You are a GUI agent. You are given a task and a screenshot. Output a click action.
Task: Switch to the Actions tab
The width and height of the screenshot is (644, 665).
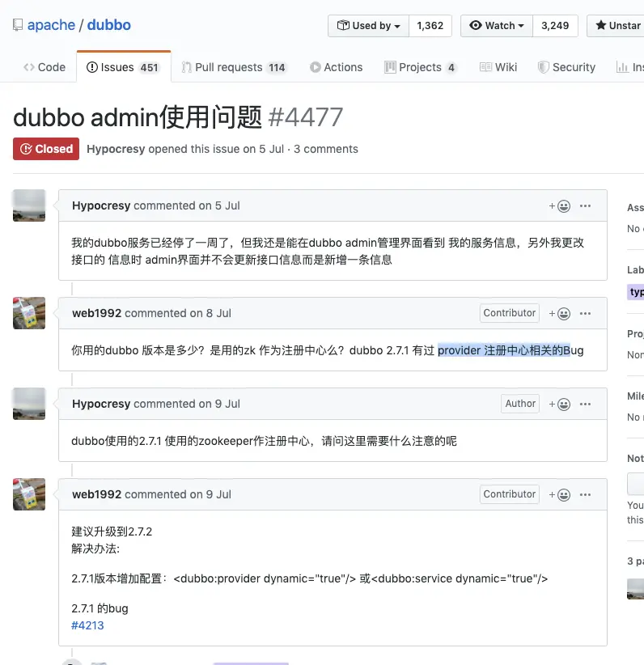click(x=336, y=67)
